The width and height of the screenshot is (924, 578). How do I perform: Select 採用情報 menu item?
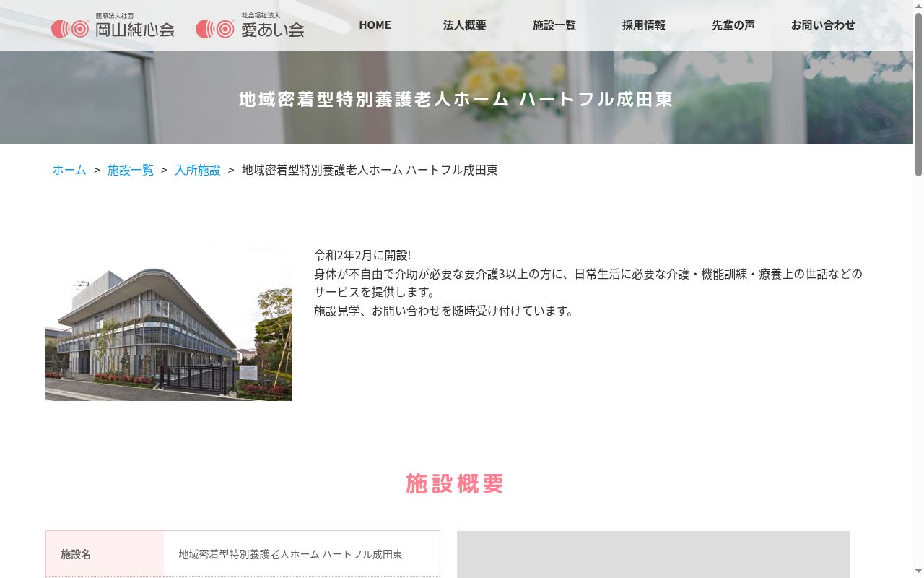click(x=644, y=25)
